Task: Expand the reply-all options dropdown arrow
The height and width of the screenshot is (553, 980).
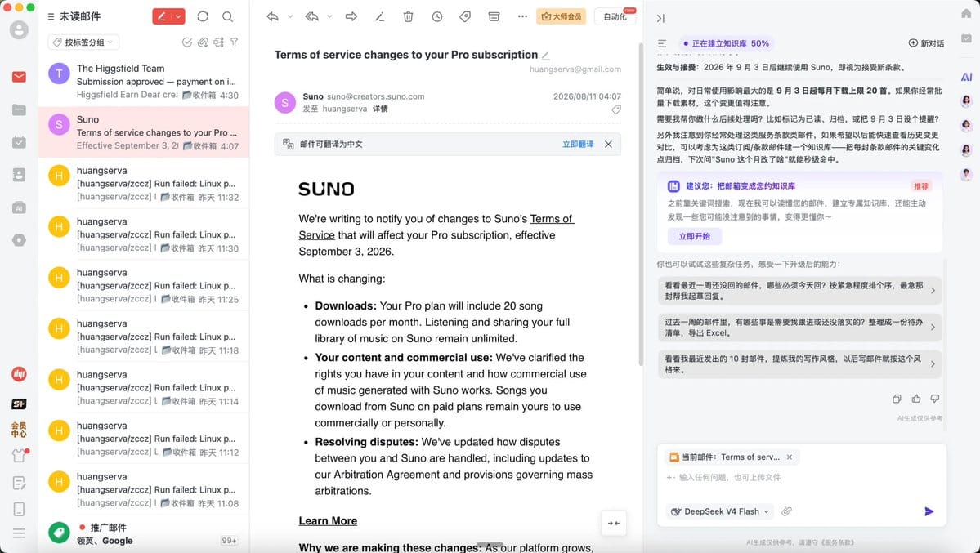Action: point(329,17)
